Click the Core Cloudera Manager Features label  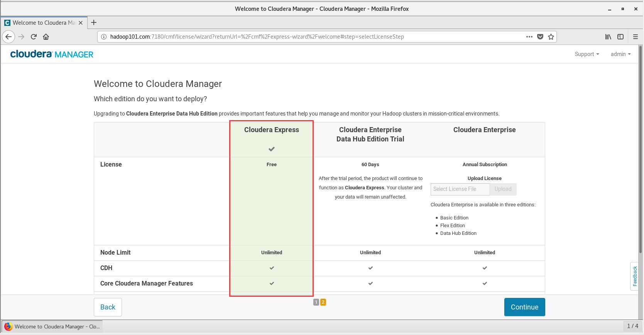147,283
